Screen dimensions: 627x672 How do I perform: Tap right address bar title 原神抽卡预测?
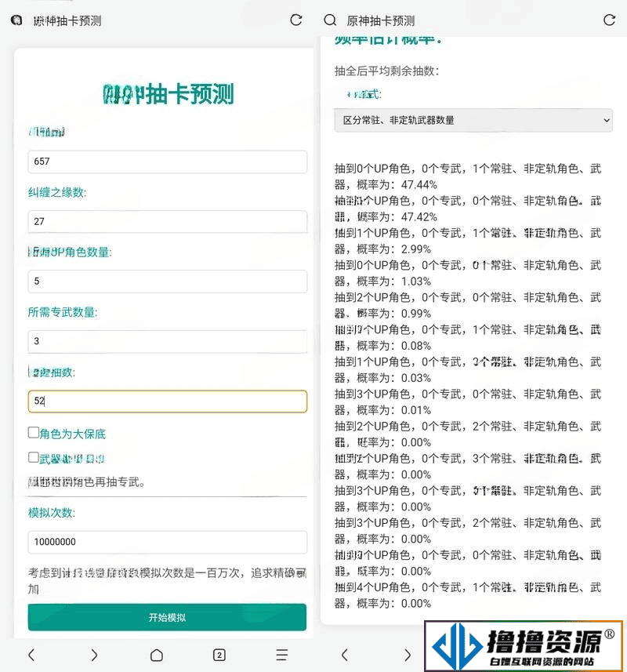pyautogui.click(x=381, y=20)
